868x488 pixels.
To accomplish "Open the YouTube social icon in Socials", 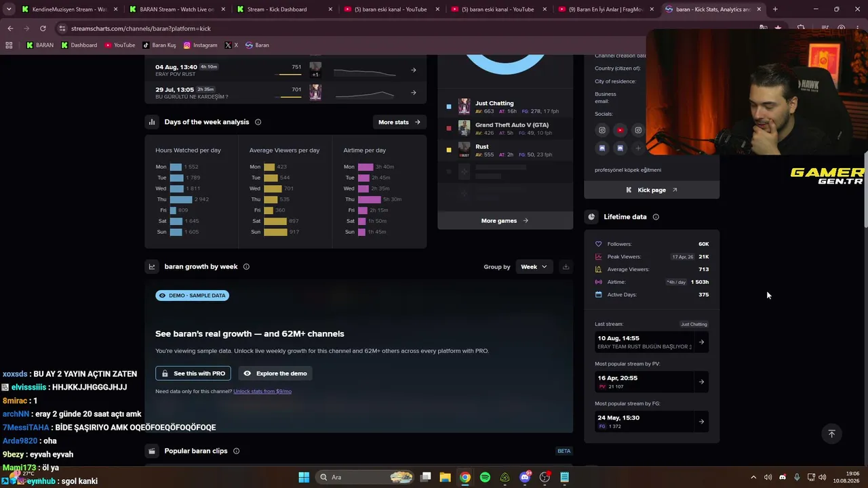I will [620, 130].
